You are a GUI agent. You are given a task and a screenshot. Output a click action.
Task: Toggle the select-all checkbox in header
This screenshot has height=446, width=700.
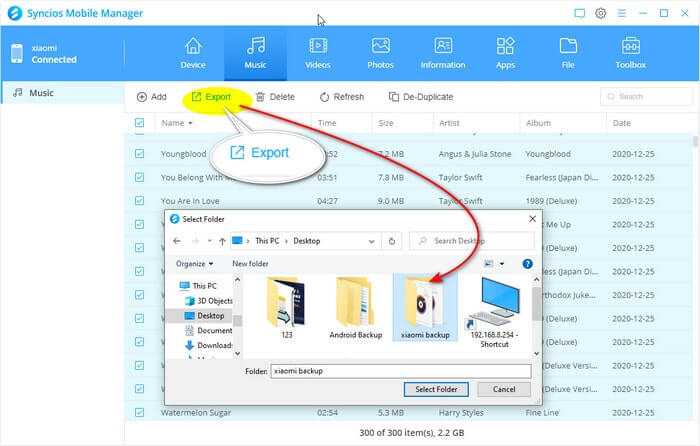coord(139,122)
